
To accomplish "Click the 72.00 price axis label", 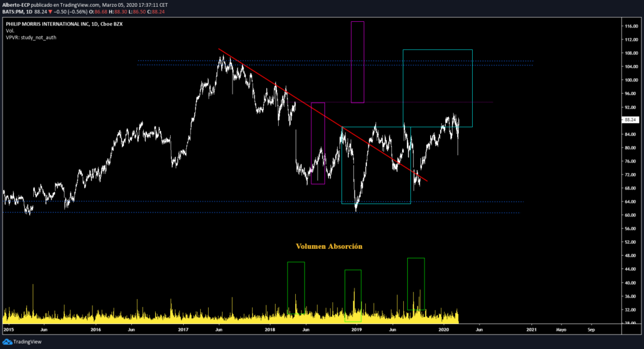I will click(631, 174).
